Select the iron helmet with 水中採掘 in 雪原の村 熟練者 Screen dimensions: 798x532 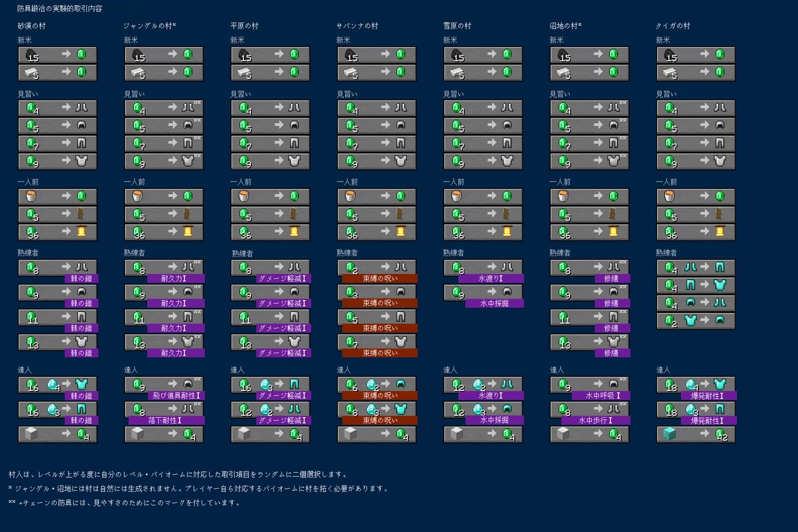click(x=505, y=291)
